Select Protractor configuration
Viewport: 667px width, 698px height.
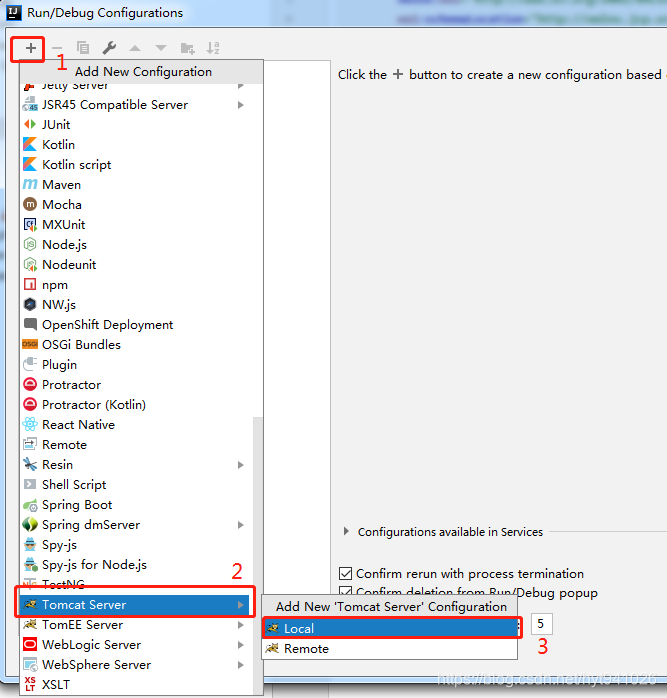(141, 385)
